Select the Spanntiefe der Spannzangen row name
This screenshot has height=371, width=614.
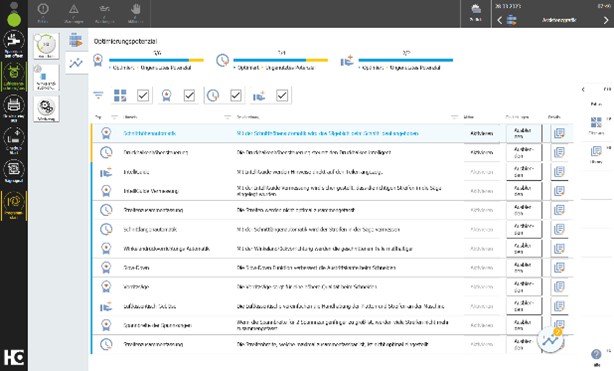click(x=157, y=325)
